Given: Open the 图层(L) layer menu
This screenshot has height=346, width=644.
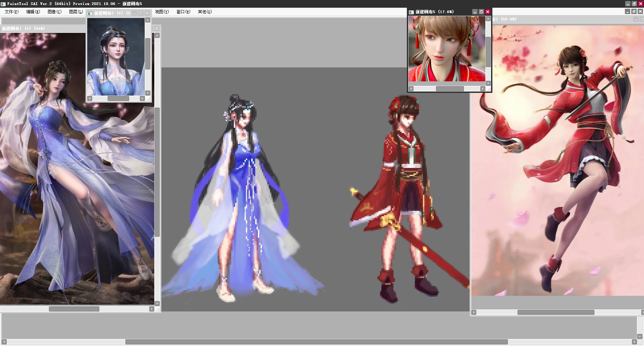Looking at the screenshot, I should [76, 12].
